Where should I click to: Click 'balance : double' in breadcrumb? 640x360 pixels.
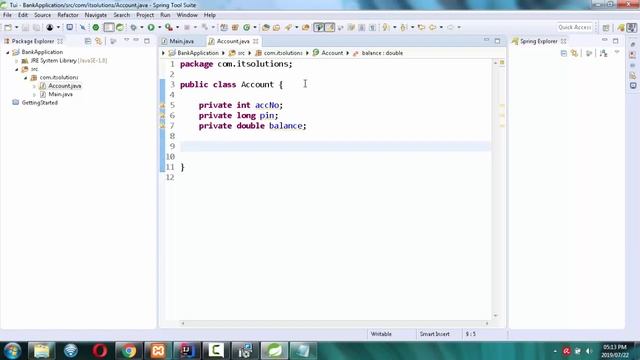(x=382, y=53)
